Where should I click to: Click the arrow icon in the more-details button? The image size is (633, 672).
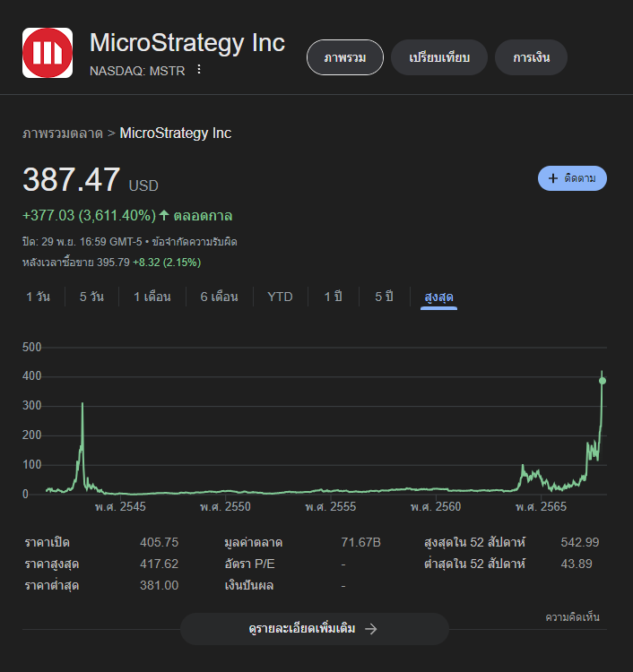(x=371, y=629)
